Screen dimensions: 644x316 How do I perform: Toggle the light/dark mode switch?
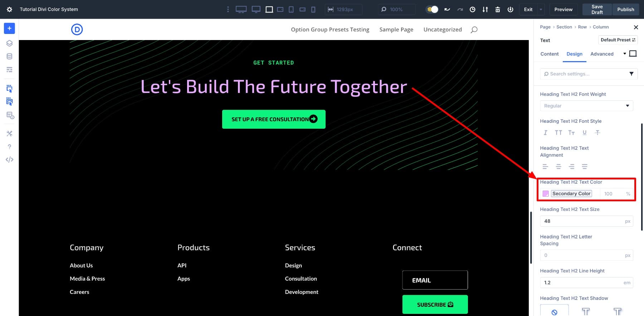432,10
